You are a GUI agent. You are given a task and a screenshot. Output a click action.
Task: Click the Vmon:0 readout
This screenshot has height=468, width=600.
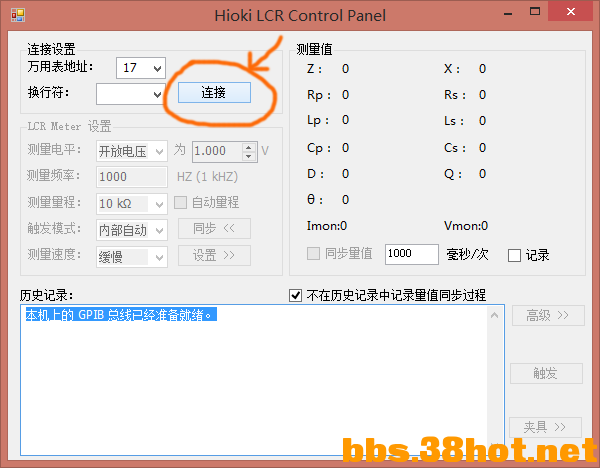pos(466,226)
